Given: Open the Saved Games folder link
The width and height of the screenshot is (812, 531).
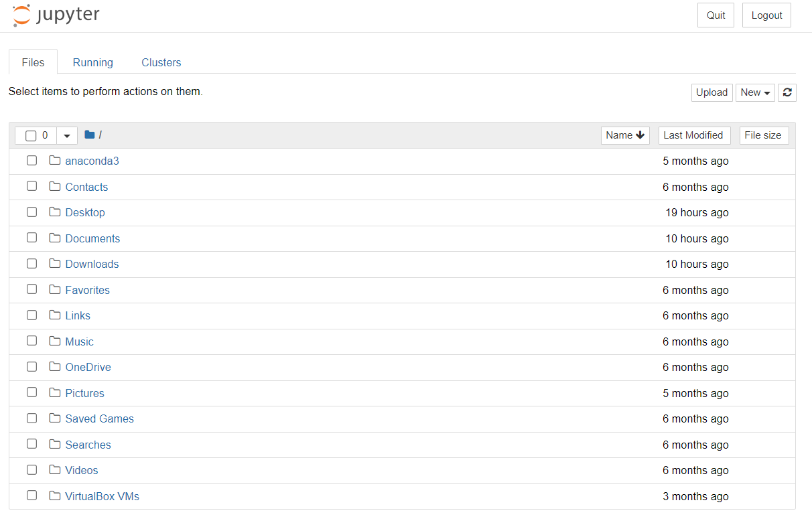Looking at the screenshot, I should 99,419.
